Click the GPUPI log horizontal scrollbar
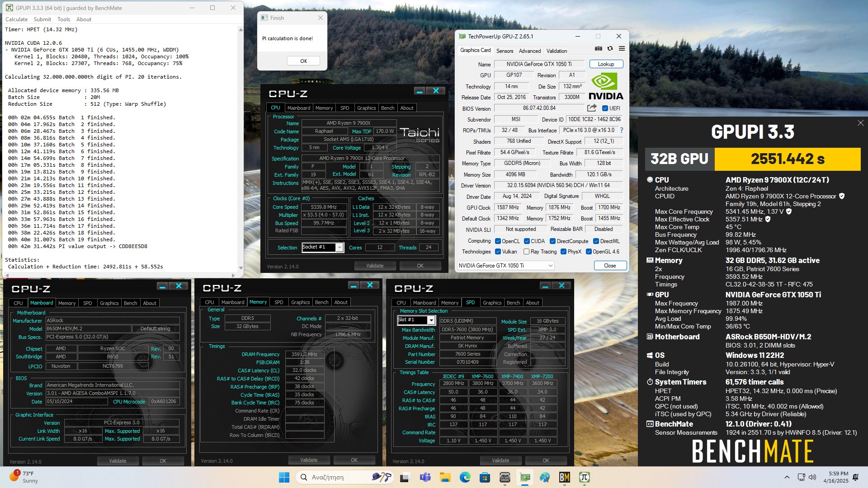Screen dimensions: 868x488 [x=120, y=275]
